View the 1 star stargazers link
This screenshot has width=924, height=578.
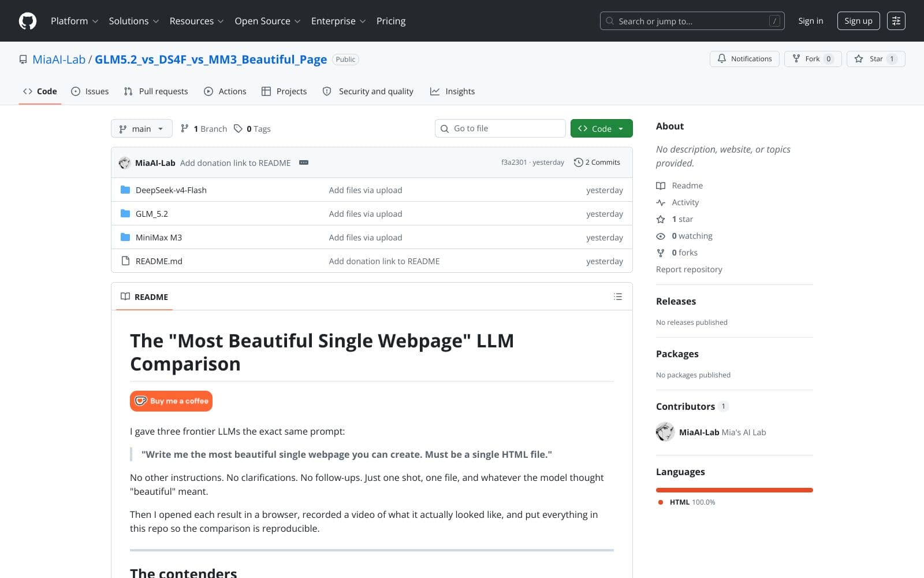[675, 219]
